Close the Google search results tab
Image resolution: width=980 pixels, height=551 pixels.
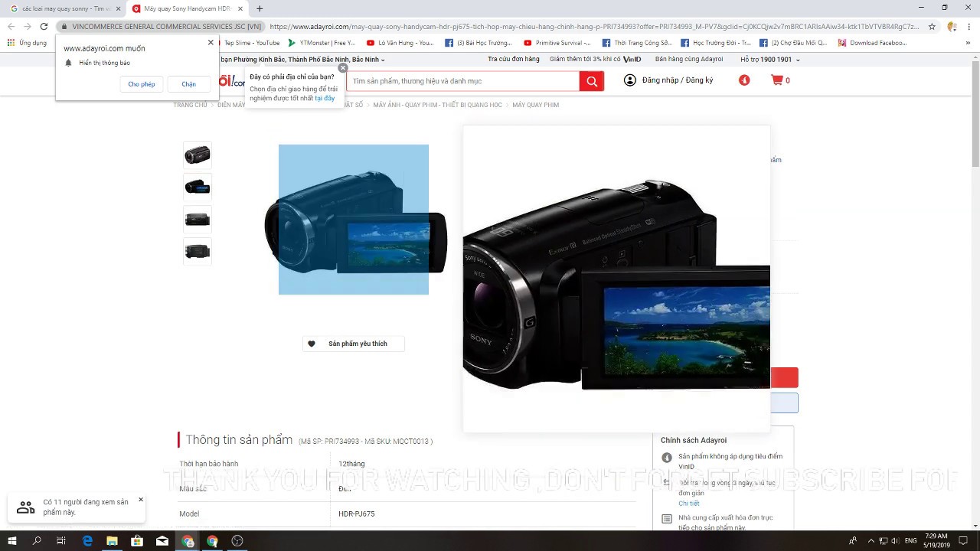118,8
